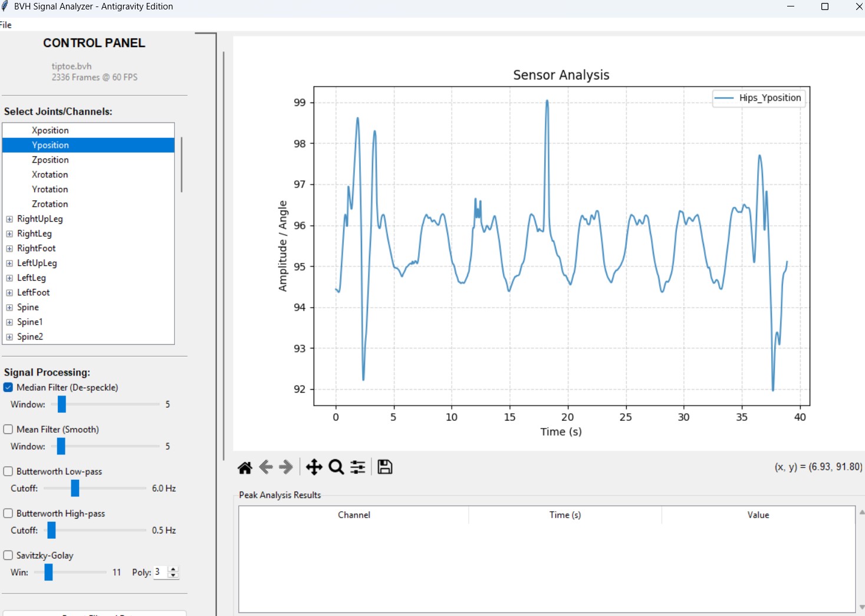Open the subplot configuration settings

point(357,467)
